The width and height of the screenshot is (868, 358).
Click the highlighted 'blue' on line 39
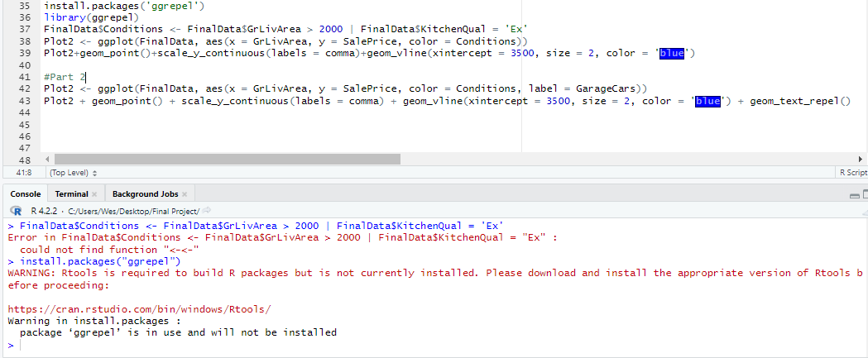(x=672, y=54)
